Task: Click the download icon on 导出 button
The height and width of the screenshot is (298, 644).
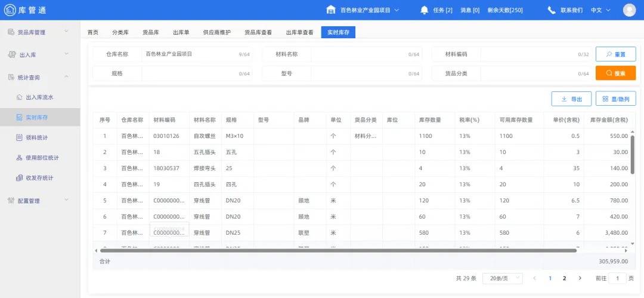Action: pyautogui.click(x=564, y=99)
